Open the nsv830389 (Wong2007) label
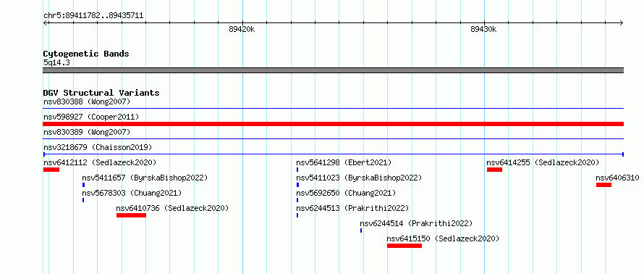The width and height of the screenshot is (644, 274). tap(87, 132)
